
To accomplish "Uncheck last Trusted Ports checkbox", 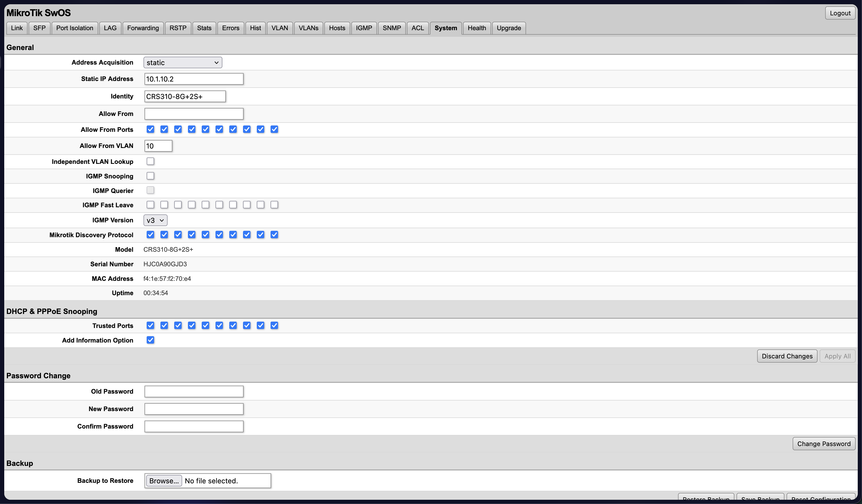I will click(x=274, y=326).
